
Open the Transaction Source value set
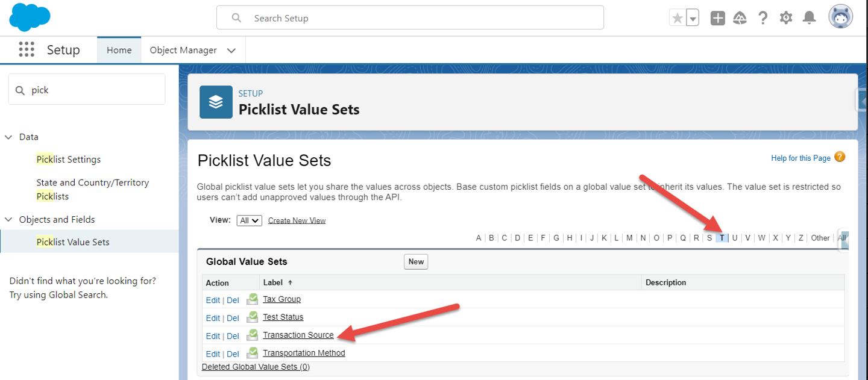pyautogui.click(x=298, y=335)
